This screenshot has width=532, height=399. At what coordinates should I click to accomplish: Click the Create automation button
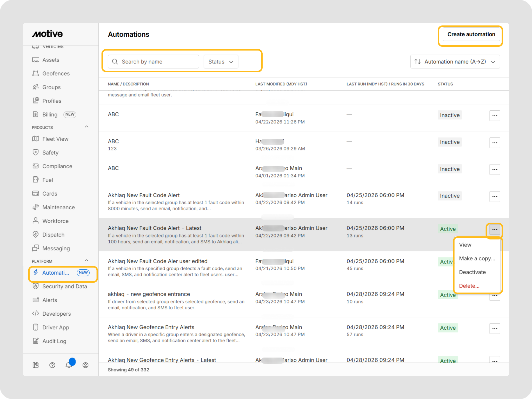(471, 34)
